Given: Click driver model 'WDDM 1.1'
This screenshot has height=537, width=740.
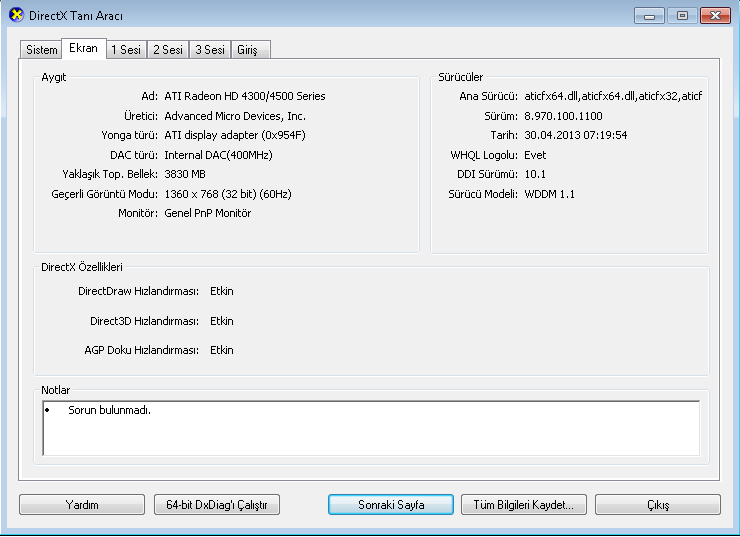Looking at the screenshot, I should tap(549, 194).
